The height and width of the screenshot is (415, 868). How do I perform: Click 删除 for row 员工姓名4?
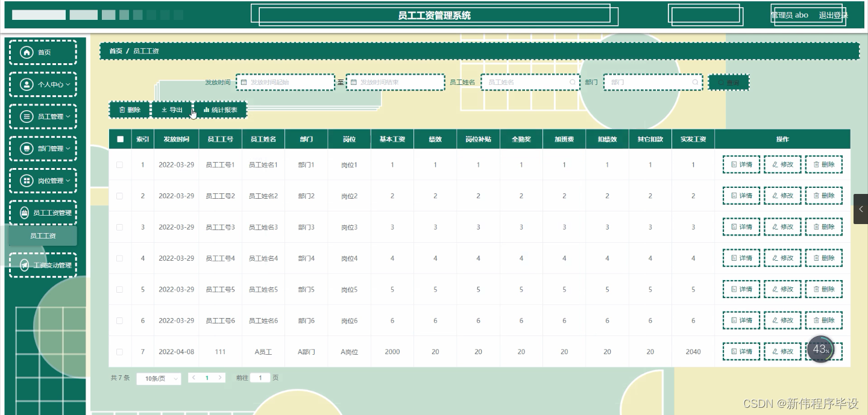(824, 258)
